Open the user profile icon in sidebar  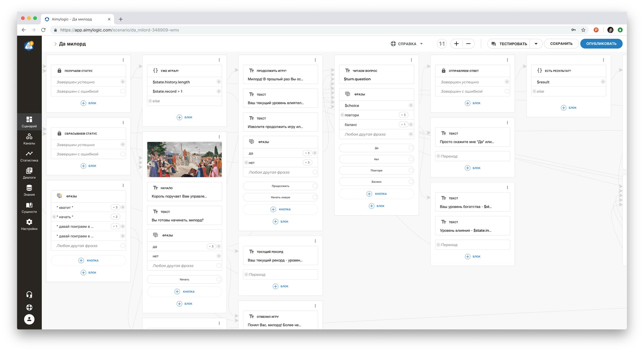[29, 319]
